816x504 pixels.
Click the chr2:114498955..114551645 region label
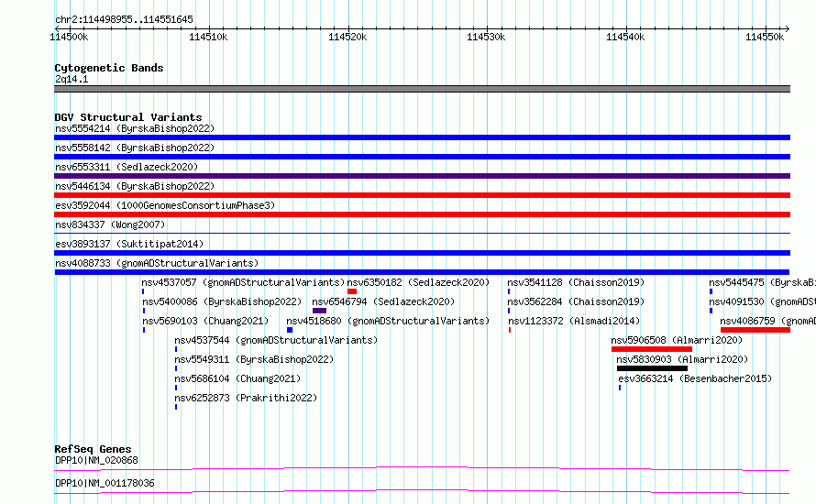pyautogui.click(x=124, y=19)
